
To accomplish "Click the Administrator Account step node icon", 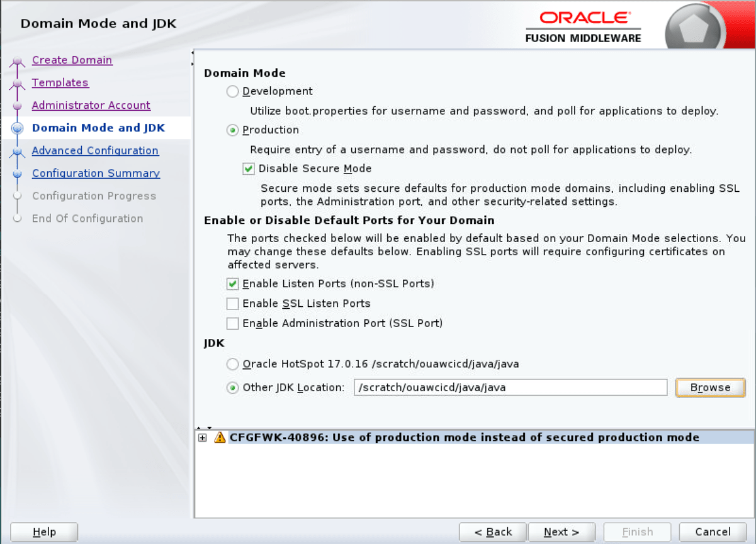I will [18, 105].
